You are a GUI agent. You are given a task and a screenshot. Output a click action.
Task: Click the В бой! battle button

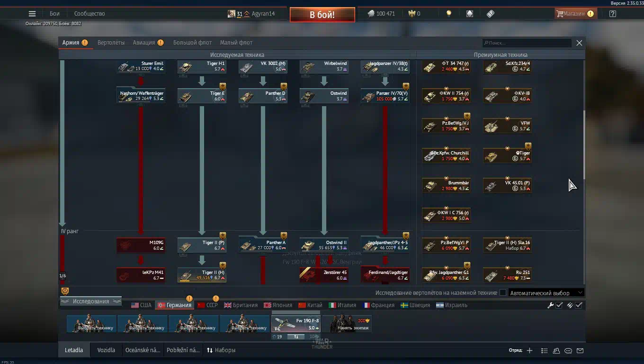[322, 15]
